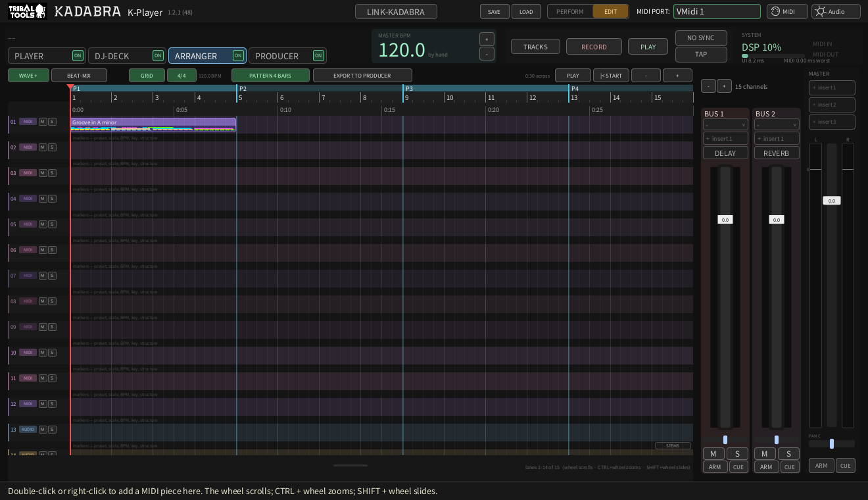Open Audio settings with the sun icon
Viewport: 868px width, 500px height.
pos(835,11)
